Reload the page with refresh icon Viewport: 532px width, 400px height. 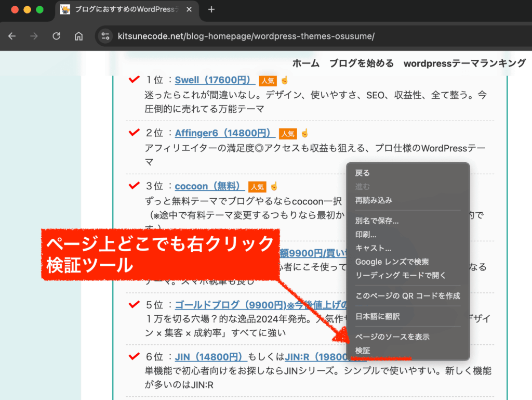[x=56, y=36]
